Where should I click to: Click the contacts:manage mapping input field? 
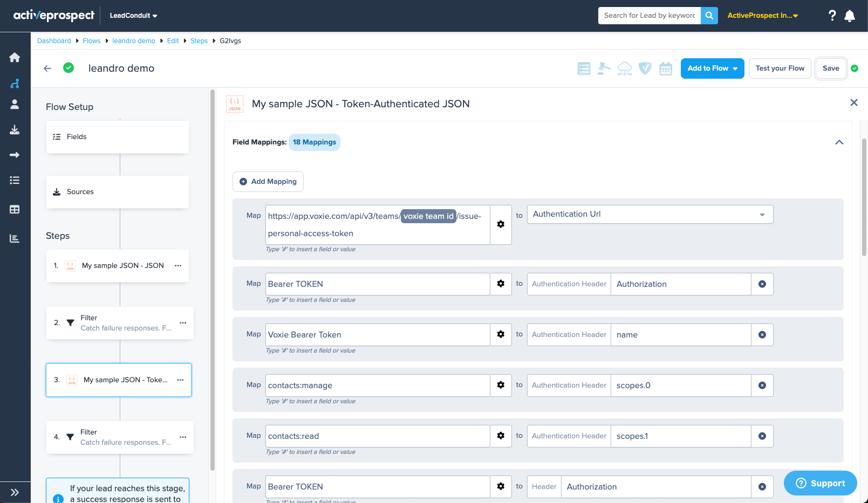tap(377, 385)
